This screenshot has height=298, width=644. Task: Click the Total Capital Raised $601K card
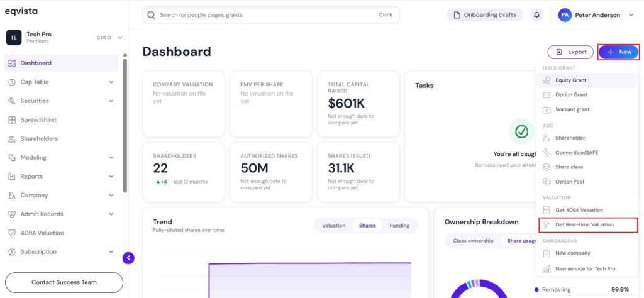click(x=358, y=104)
